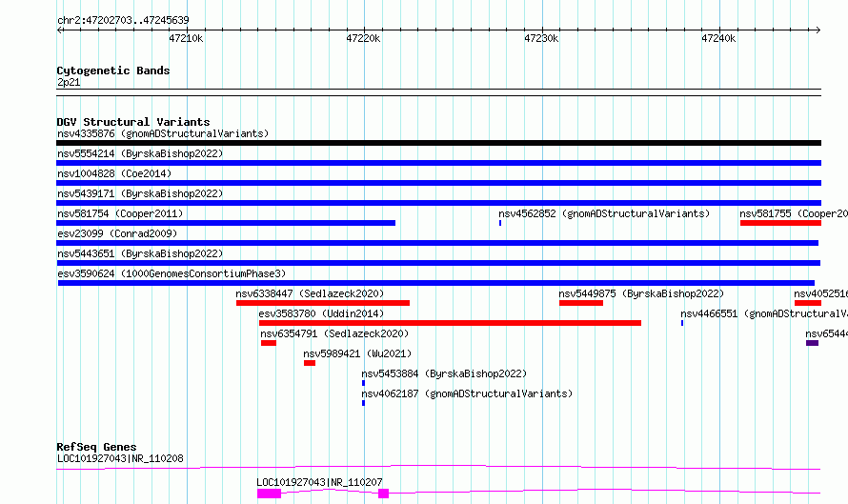Select the red nsv6338447 variant bar
The image size is (848, 504).
tap(323, 303)
